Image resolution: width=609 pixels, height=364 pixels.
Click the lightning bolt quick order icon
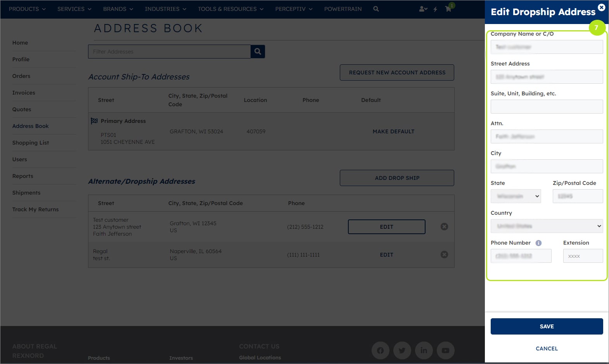436,9
